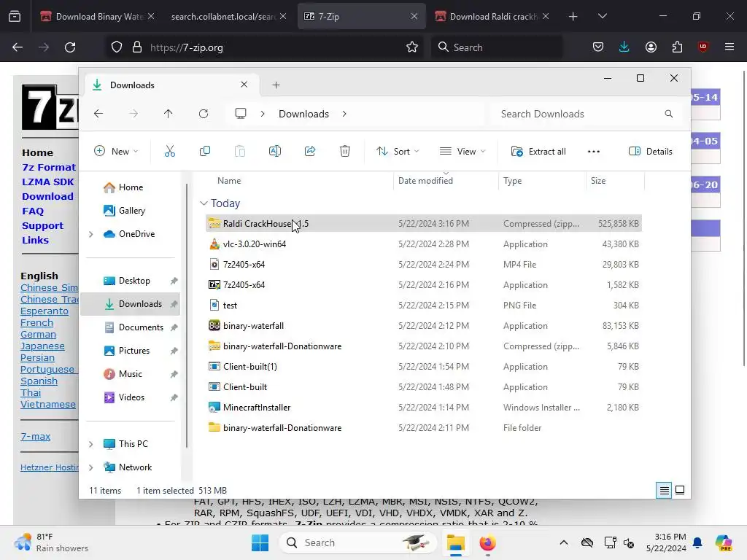Click the Save to Pocket icon
Screen dimensions: 747x560
598,47
